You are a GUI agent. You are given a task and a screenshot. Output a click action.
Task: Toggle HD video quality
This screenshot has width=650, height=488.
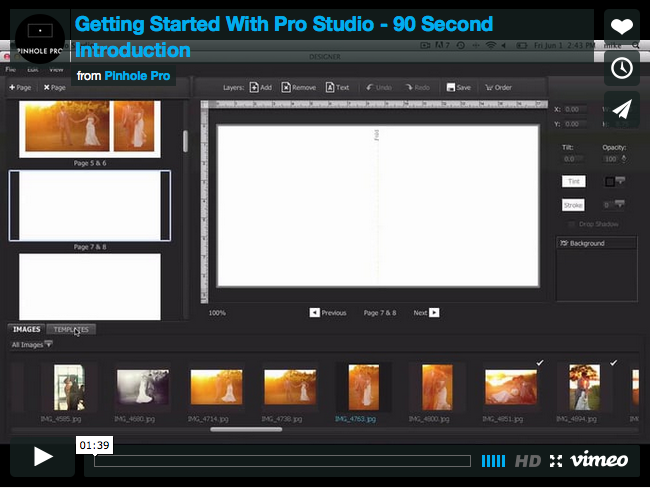pos(528,461)
